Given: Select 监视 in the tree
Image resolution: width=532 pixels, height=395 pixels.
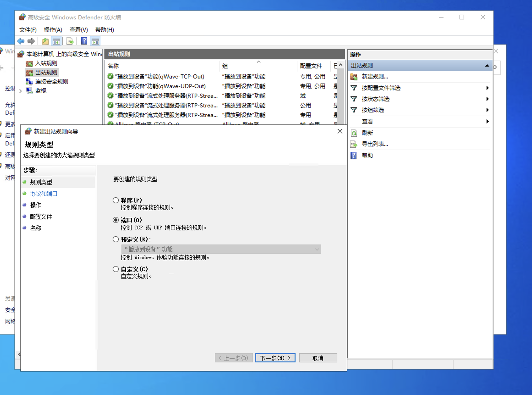Looking at the screenshot, I should pyautogui.click(x=41, y=91).
